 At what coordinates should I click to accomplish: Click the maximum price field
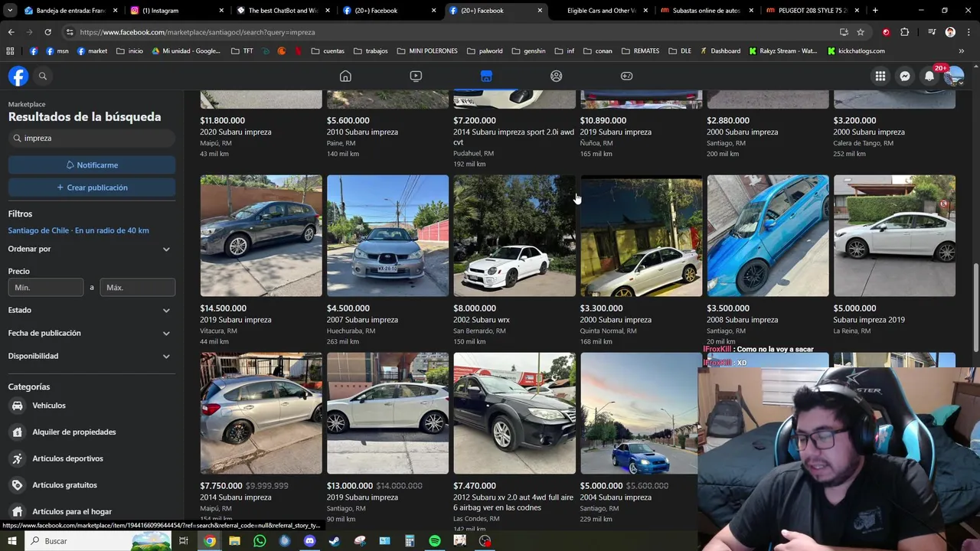138,288
